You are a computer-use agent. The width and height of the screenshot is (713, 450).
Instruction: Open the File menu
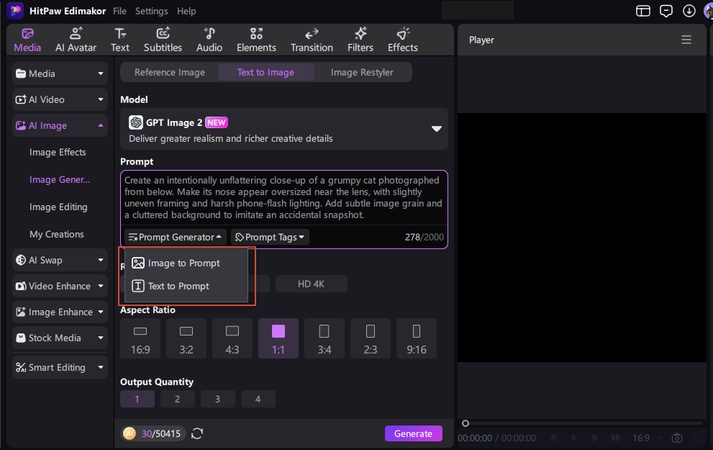coord(120,11)
